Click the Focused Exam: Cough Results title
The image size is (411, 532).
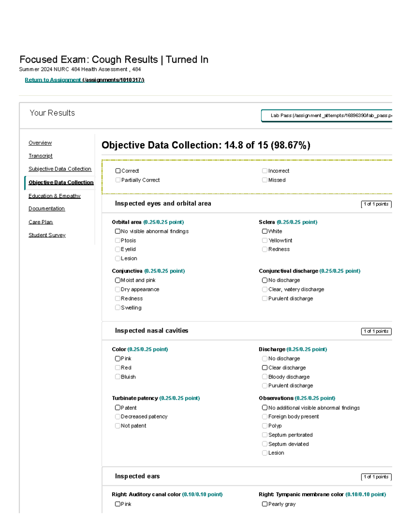tap(114, 60)
